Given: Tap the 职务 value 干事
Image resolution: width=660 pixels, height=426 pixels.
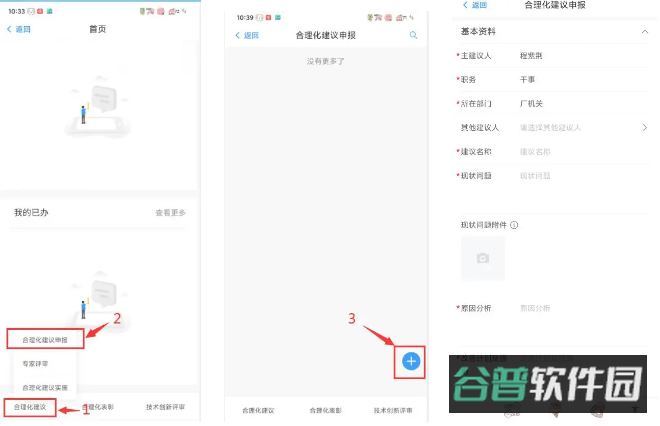Looking at the screenshot, I should (527, 80).
